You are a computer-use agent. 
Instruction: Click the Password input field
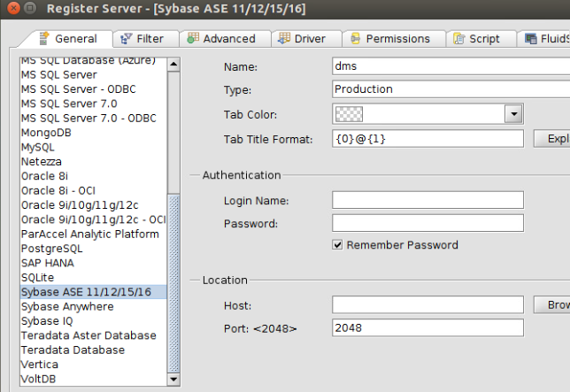pos(427,223)
